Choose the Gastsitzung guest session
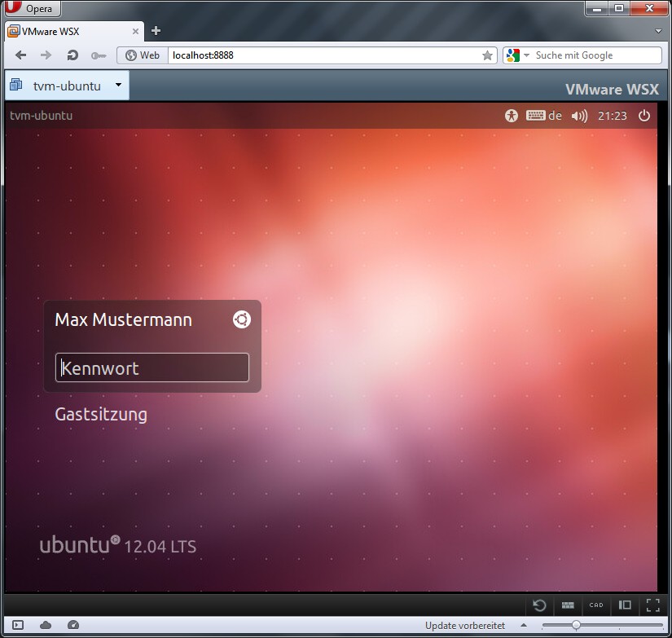This screenshot has width=672, height=638. click(101, 414)
